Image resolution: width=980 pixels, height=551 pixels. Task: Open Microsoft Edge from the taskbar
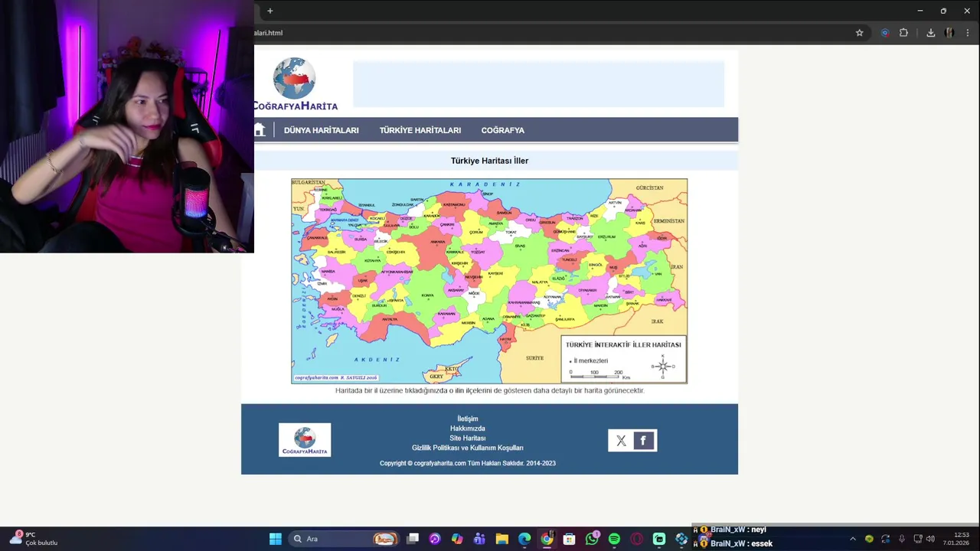(x=524, y=539)
